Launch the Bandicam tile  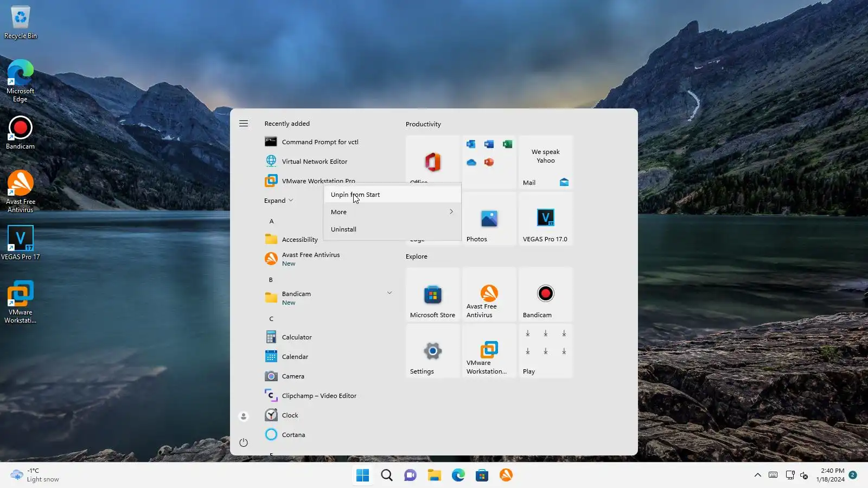(546, 294)
